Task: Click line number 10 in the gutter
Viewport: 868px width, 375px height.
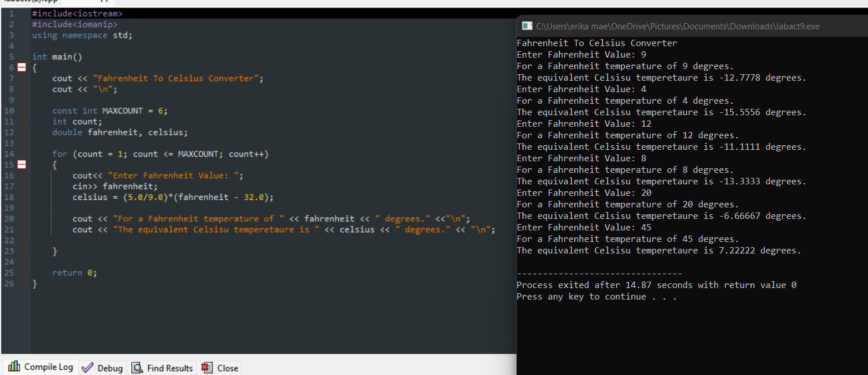Action: point(9,111)
